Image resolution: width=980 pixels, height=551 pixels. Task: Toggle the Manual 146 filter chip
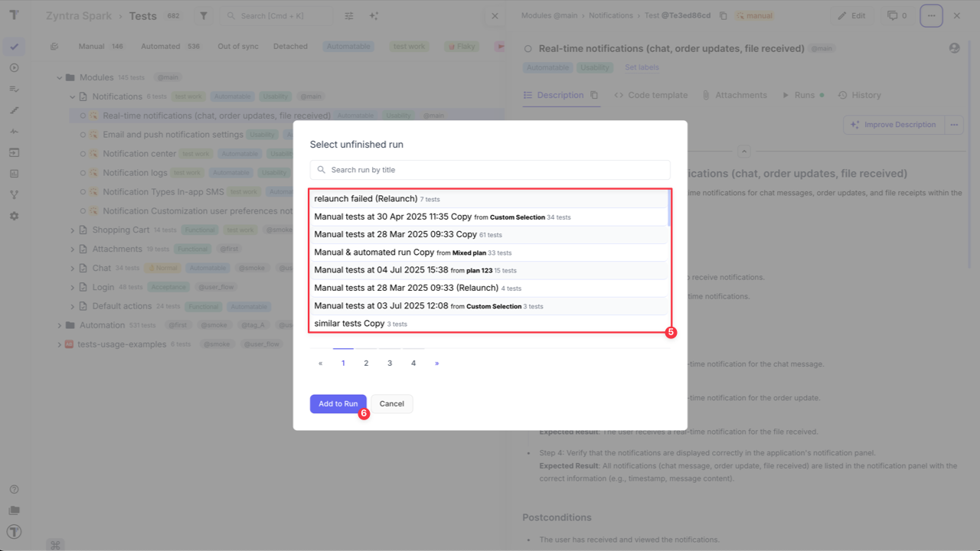[x=101, y=46]
